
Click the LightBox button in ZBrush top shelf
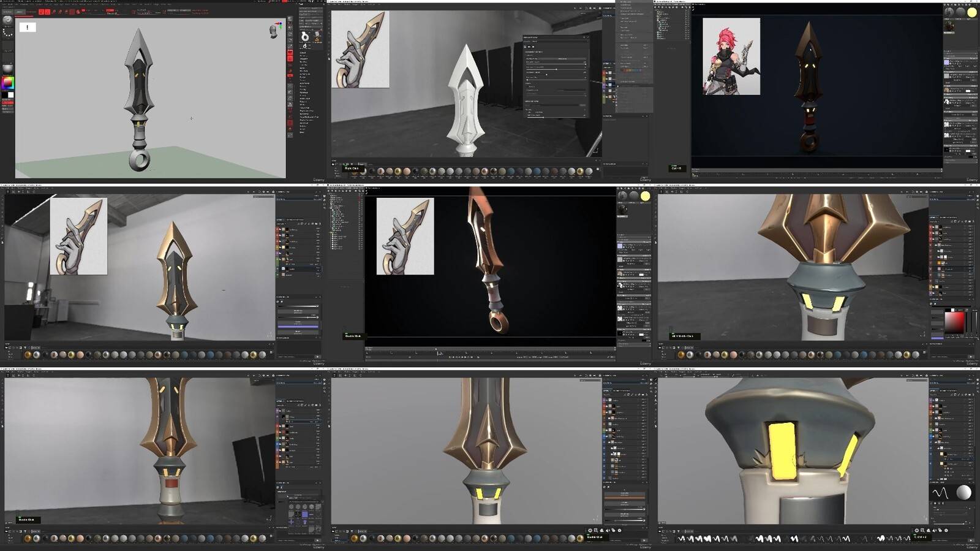(x=20, y=12)
